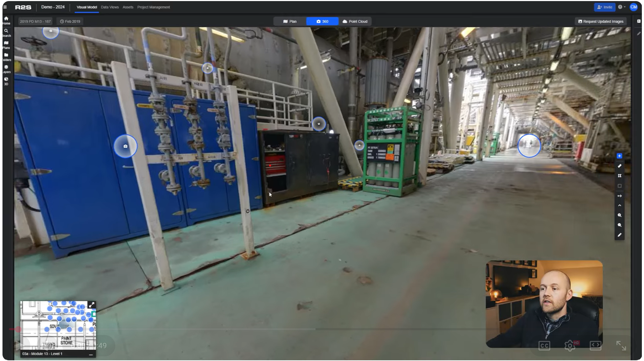Open the Data Views tab
The height and width of the screenshot is (361, 644).
[x=110, y=7]
